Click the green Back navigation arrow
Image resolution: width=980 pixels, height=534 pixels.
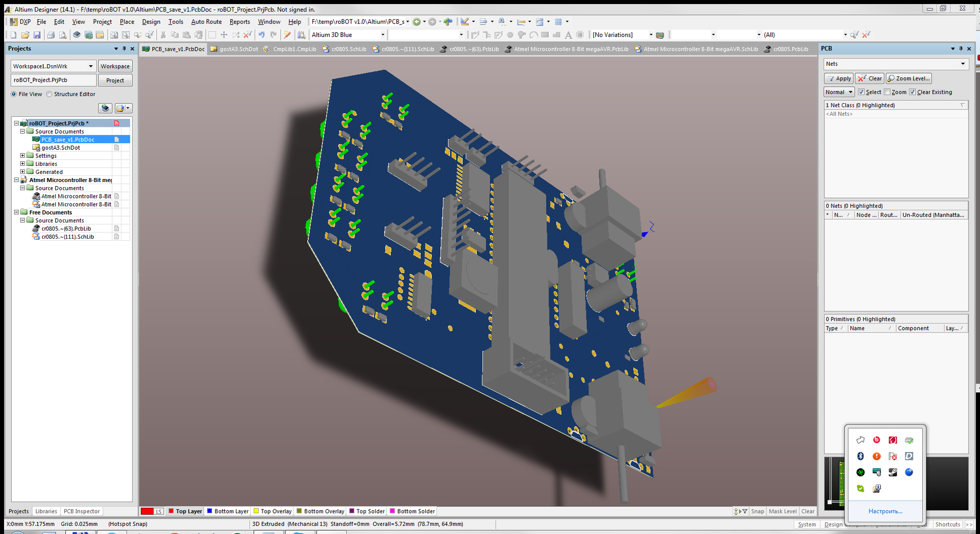point(417,21)
